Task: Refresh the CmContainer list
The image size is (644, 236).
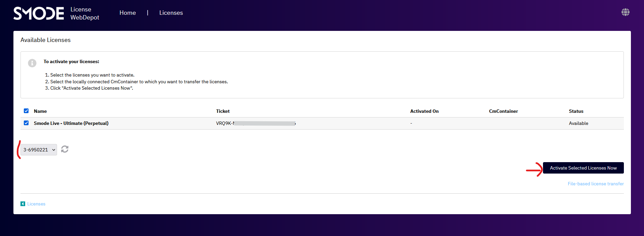Action: 65,149
